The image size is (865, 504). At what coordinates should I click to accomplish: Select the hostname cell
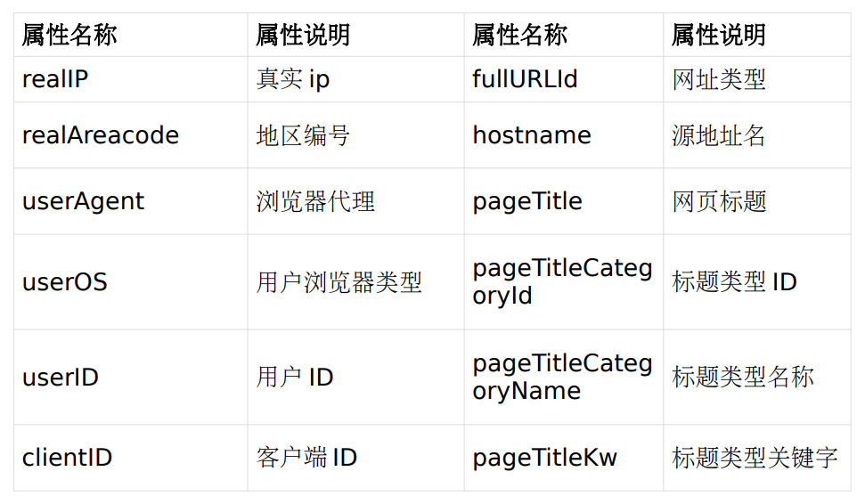[531, 135]
